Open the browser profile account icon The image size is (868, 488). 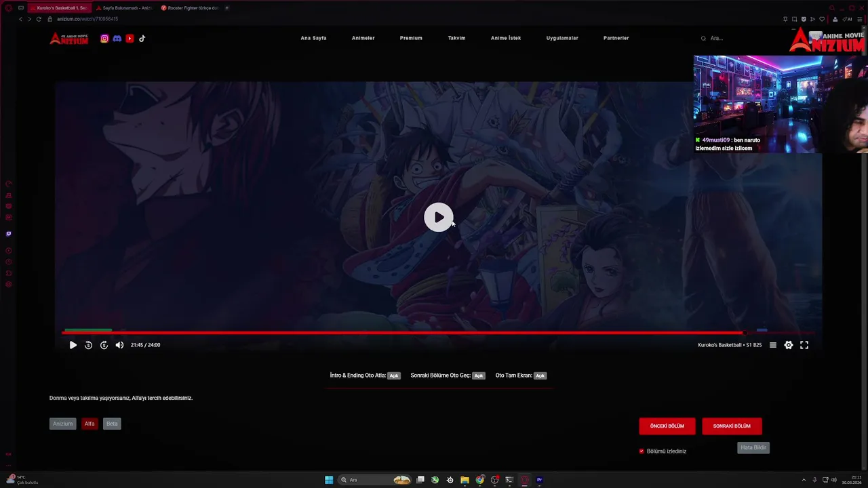pyautogui.click(x=835, y=19)
